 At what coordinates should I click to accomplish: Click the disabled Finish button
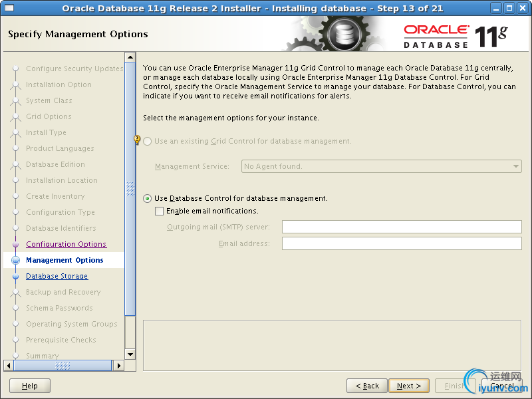coord(455,386)
